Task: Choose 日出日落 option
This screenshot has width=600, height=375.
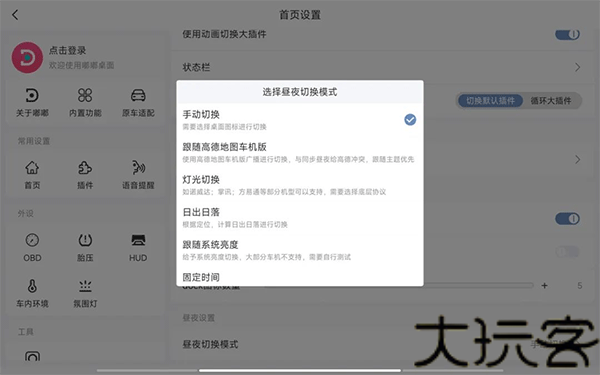Action: [x=300, y=217]
